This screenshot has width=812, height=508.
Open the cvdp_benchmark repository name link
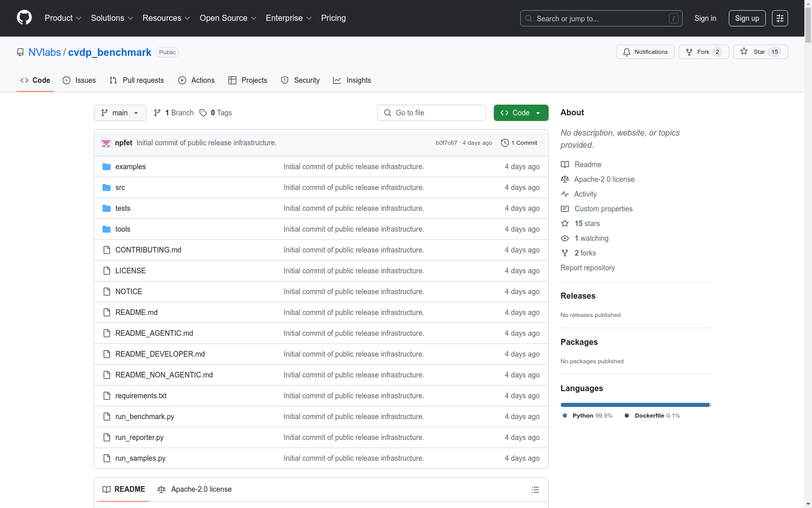pos(110,52)
